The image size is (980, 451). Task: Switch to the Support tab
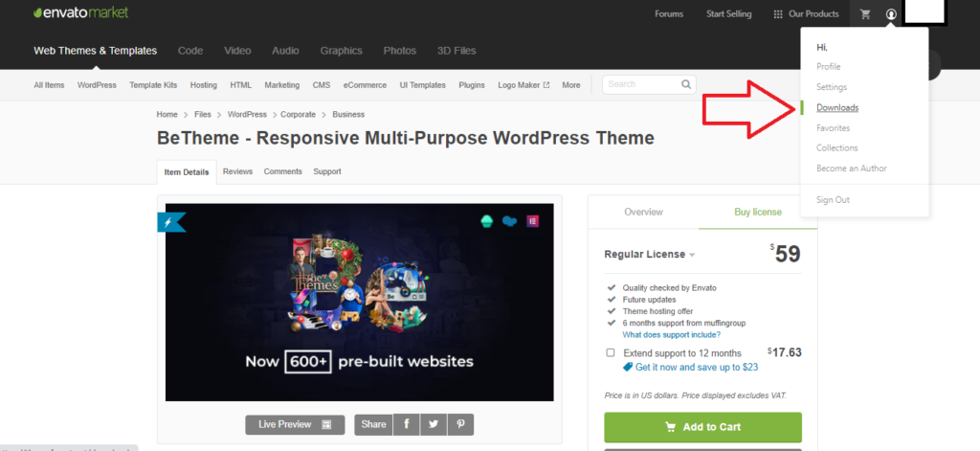[x=327, y=171]
